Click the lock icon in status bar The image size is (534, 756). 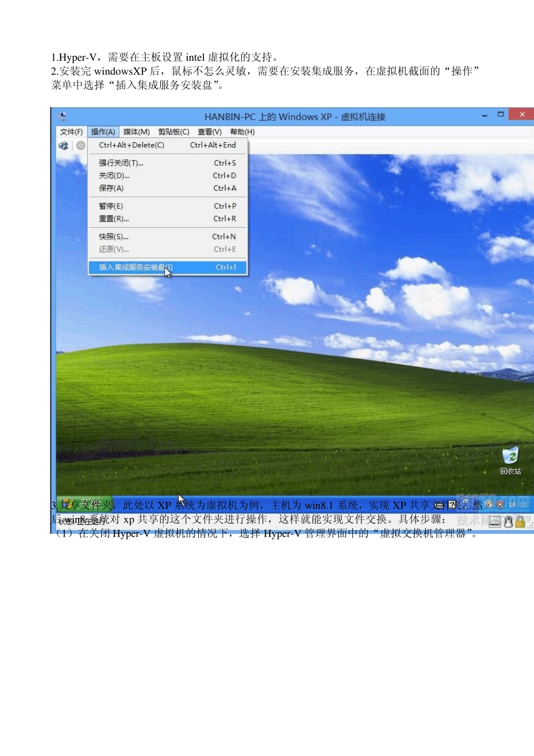520,522
